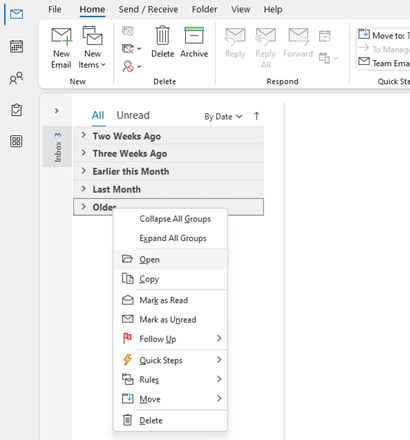Open the Mail view in sidebar
This screenshot has height=440, width=410.
(x=16, y=14)
